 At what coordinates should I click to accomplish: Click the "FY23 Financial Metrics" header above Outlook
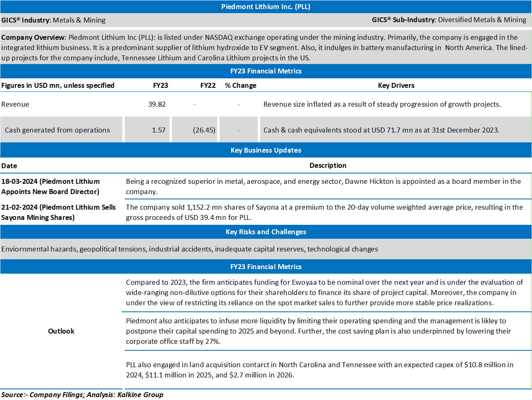click(266, 267)
